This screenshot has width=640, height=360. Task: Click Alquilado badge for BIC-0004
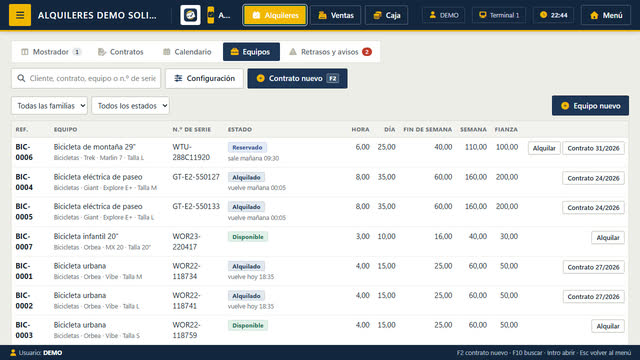pyautogui.click(x=246, y=177)
